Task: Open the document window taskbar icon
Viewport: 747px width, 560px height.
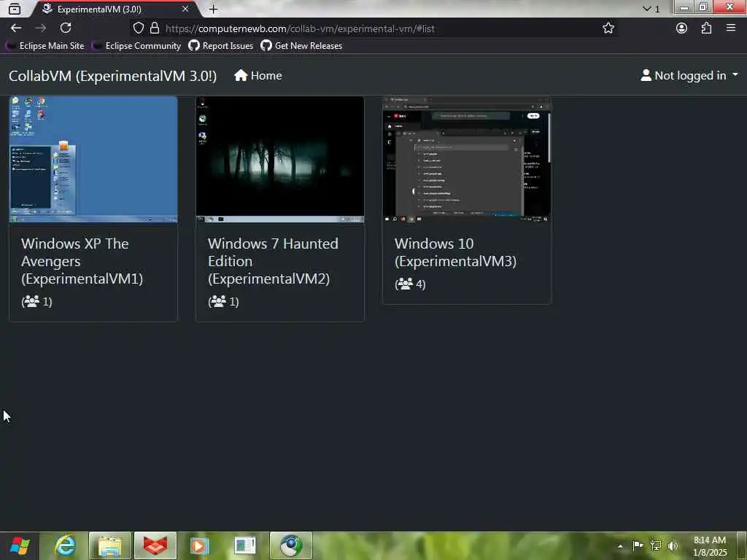Action: [245, 545]
